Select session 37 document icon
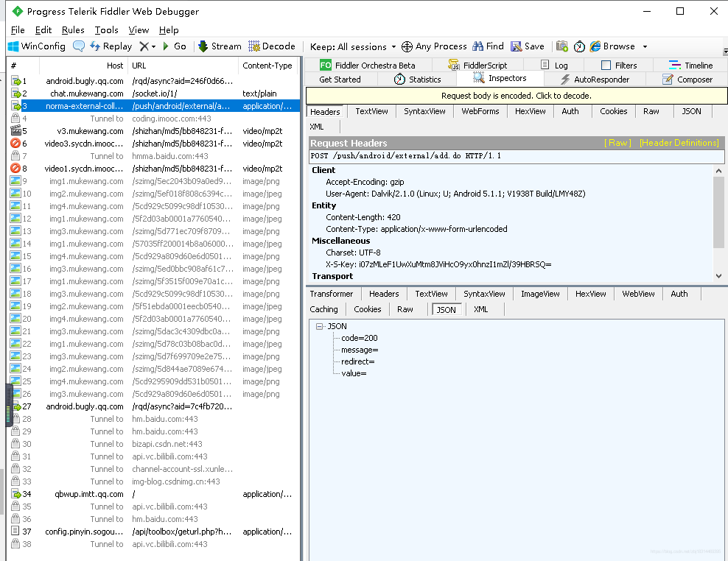The height and width of the screenshot is (561, 728). tap(15, 532)
